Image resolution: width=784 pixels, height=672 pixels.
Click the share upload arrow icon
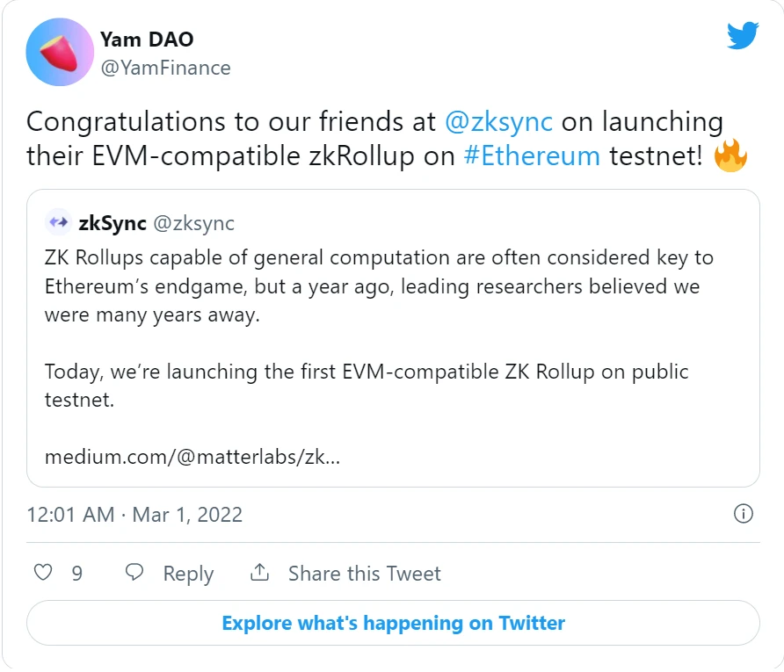point(259,572)
